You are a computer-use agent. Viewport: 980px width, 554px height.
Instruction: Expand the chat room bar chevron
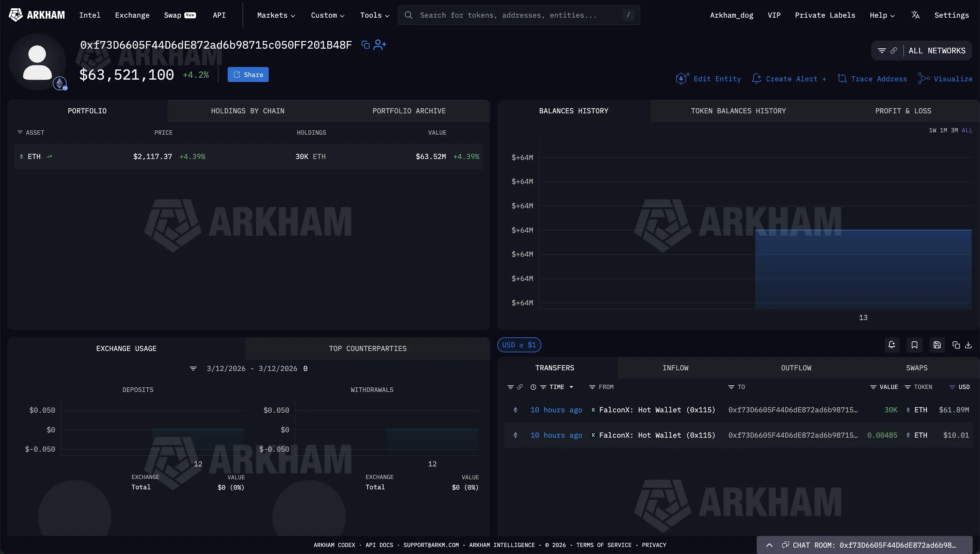point(769,545)
